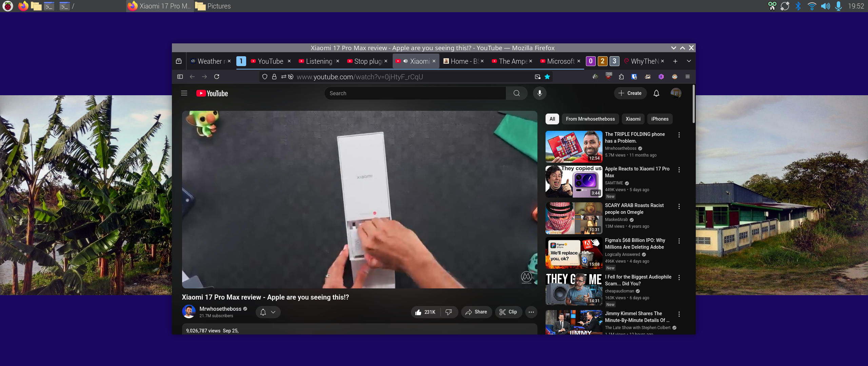
Task: Open Firefox sidebar toggle icon
Action: pyautogui.click(x=180, y=77)
